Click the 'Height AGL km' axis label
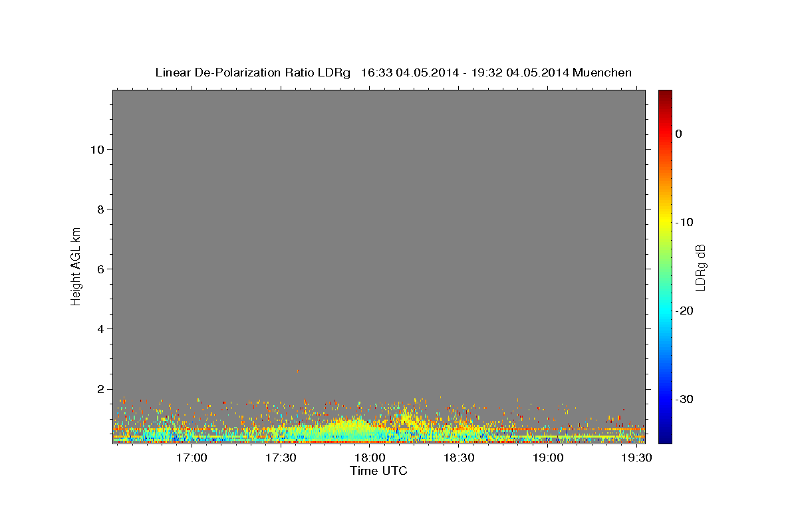Viewport: 798px width, 532px height. pyautogui.click(x=76, y=265)
